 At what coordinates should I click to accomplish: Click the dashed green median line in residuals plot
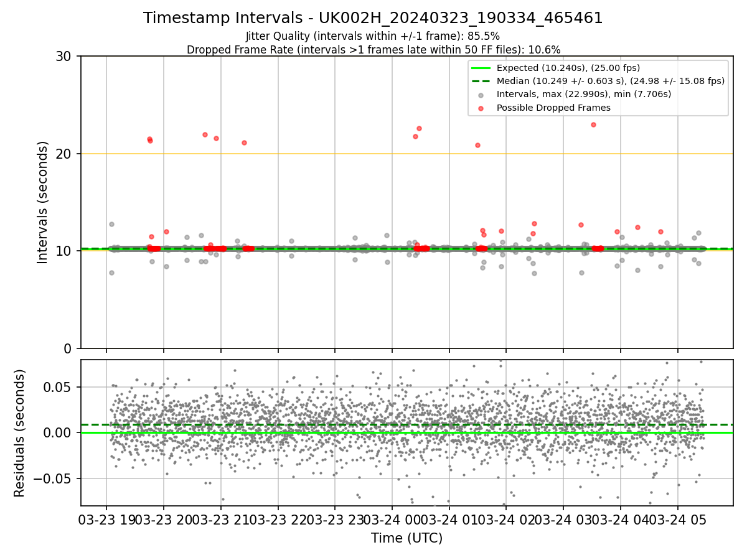click(x=406, y=424)
